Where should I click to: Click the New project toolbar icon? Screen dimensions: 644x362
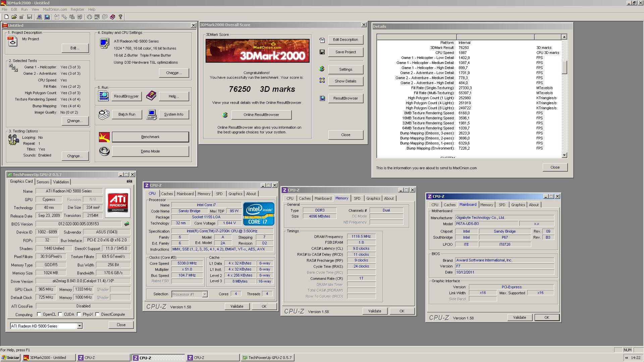pyautogui.click(x=6, y=17)
